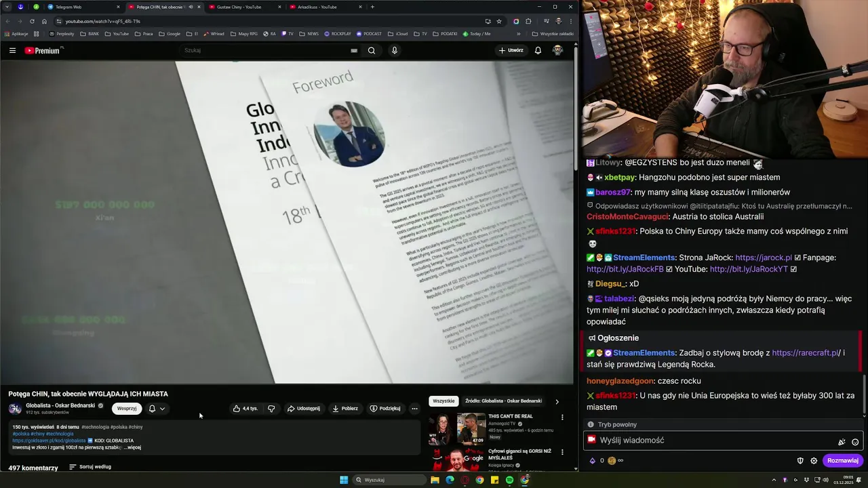Send message with Rozmawiaj button
The image size is (868, 488).
[843, 460]
